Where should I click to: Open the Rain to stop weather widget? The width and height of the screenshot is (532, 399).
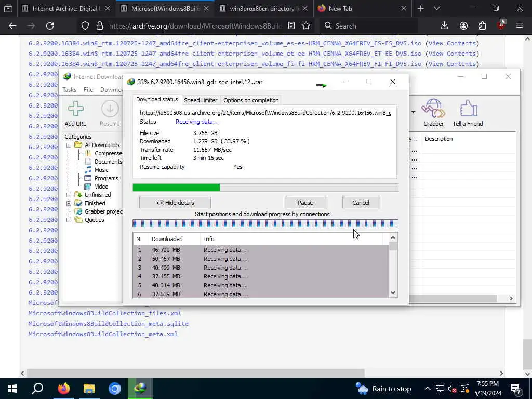(383, 389)
